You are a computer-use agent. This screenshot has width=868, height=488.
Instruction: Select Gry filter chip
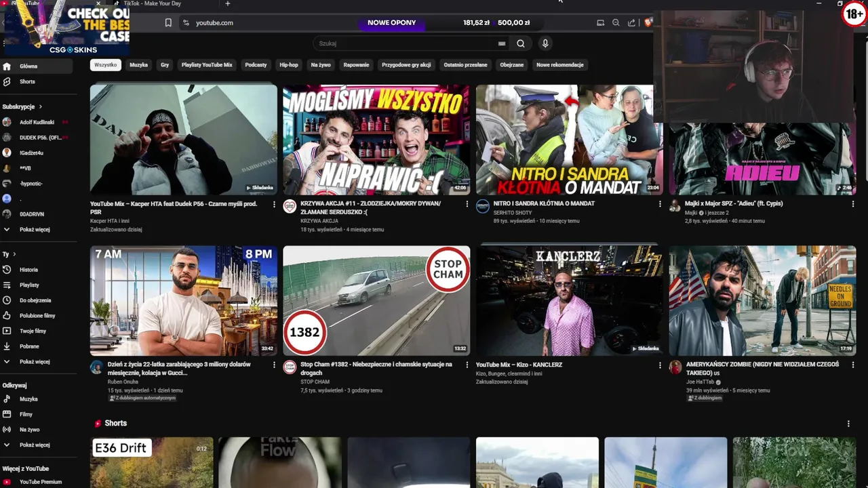(x=165, y=65)
